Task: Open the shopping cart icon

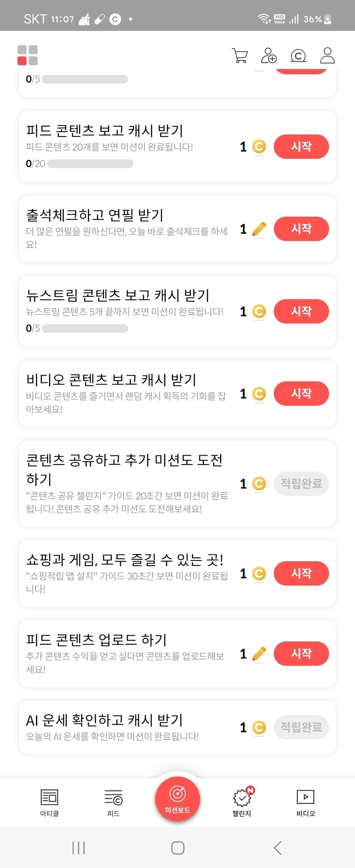Action: click(x=240, y=55)
